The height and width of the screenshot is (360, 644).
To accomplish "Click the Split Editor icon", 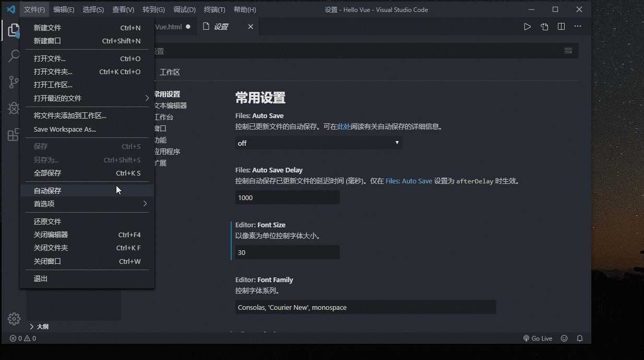I will pyautogui.click(x=561, y=27).
